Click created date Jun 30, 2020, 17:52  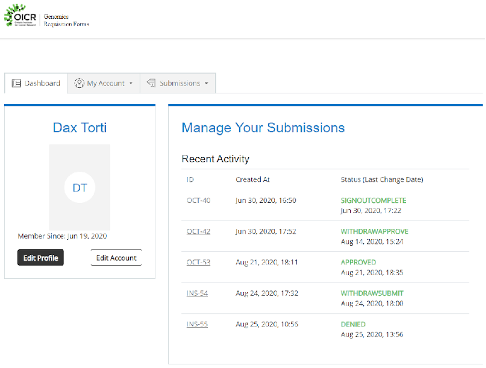pyautogui.click(x=266, y=231)
